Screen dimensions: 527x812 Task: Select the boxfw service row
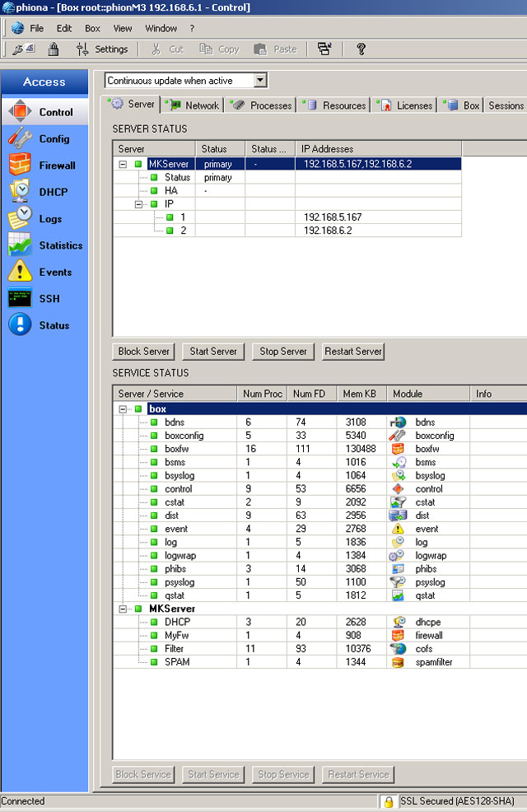[176, 449]
